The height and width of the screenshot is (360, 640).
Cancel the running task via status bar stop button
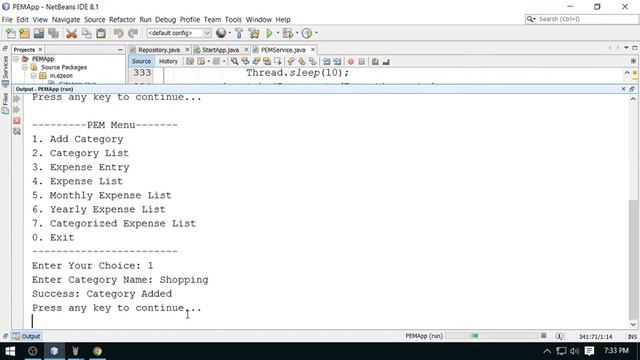544,336
